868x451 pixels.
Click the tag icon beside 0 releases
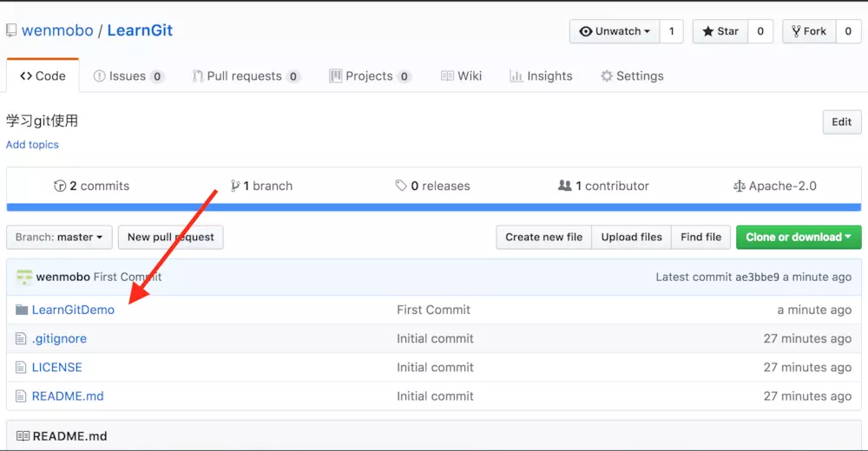pyautogui.click(x=401, y=186)
